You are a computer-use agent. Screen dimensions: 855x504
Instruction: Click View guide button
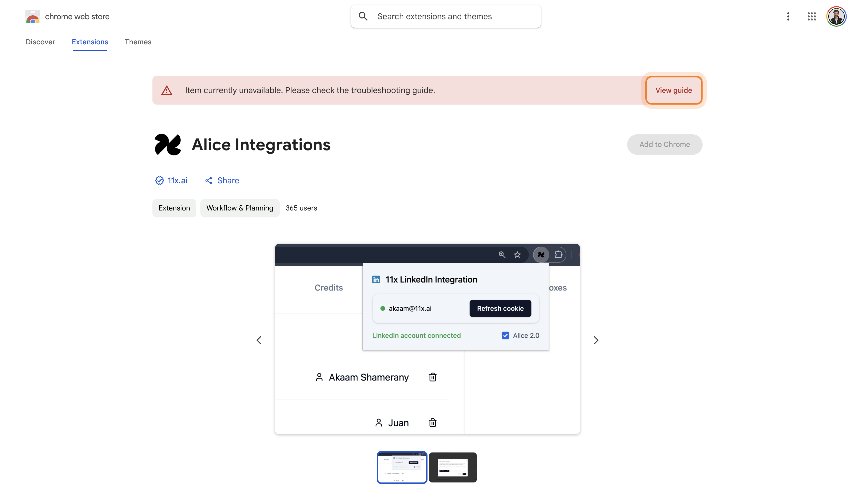[674, 90]
